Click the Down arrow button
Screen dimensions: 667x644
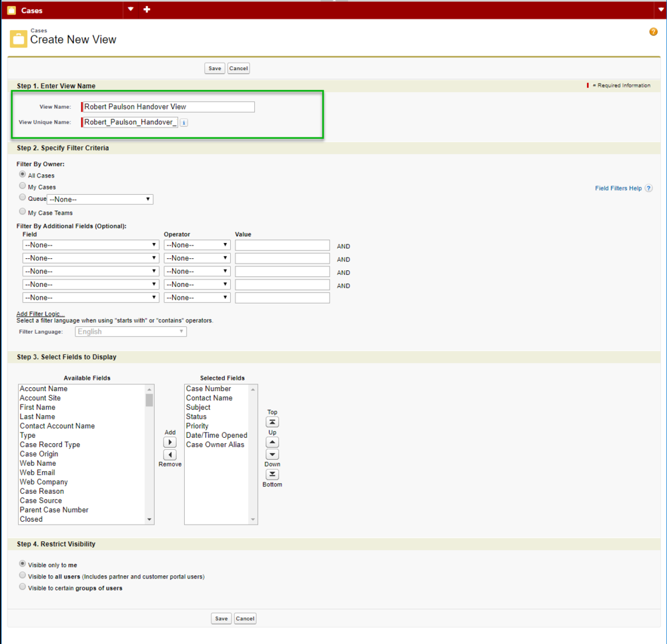point(272,454)
